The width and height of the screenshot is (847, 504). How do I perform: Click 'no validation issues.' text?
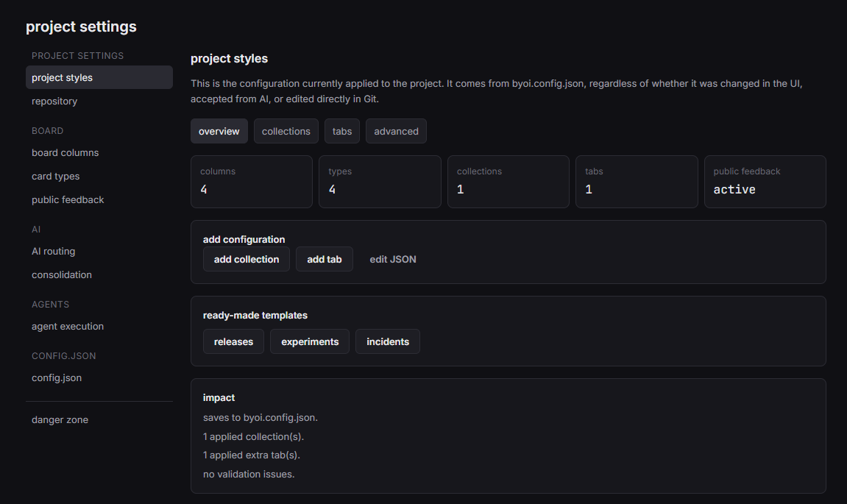point(249,475)
